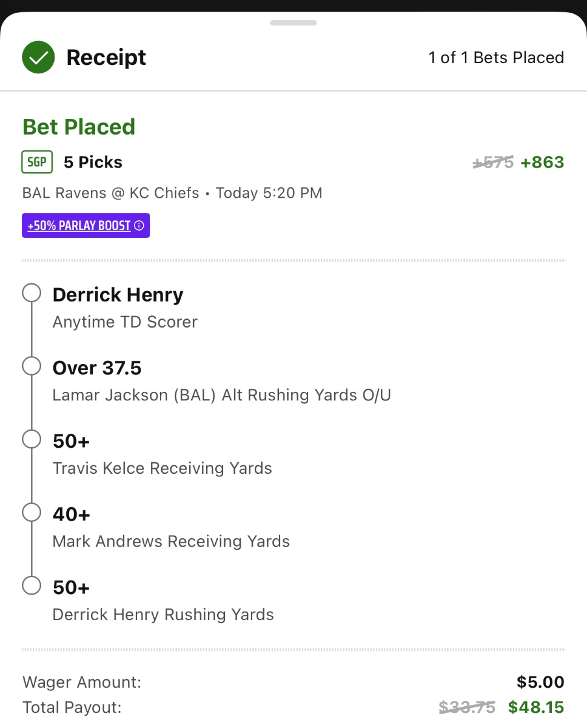This screenshot has width=587, height=728.
Task: Tap the 5 Picks heading
Action: [x=93, y=163]
